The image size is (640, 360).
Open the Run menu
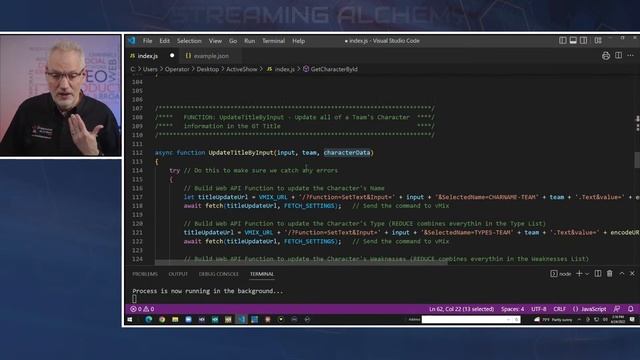point(249,41)
